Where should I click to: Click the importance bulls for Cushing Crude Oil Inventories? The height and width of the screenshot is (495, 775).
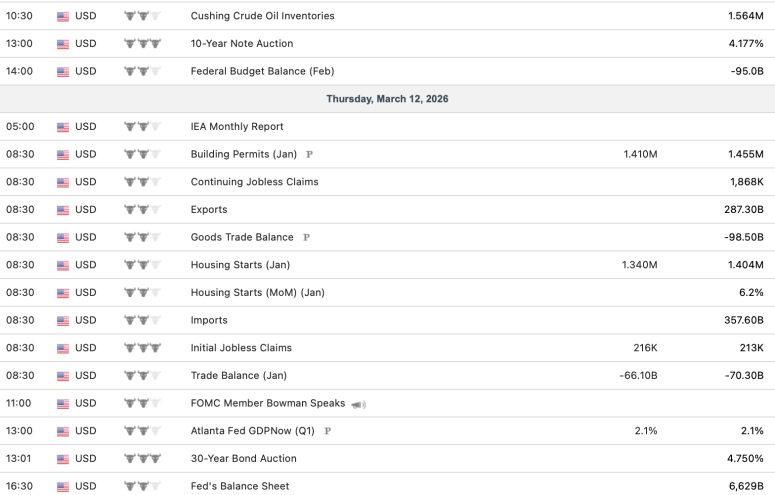tap(142, 16)
